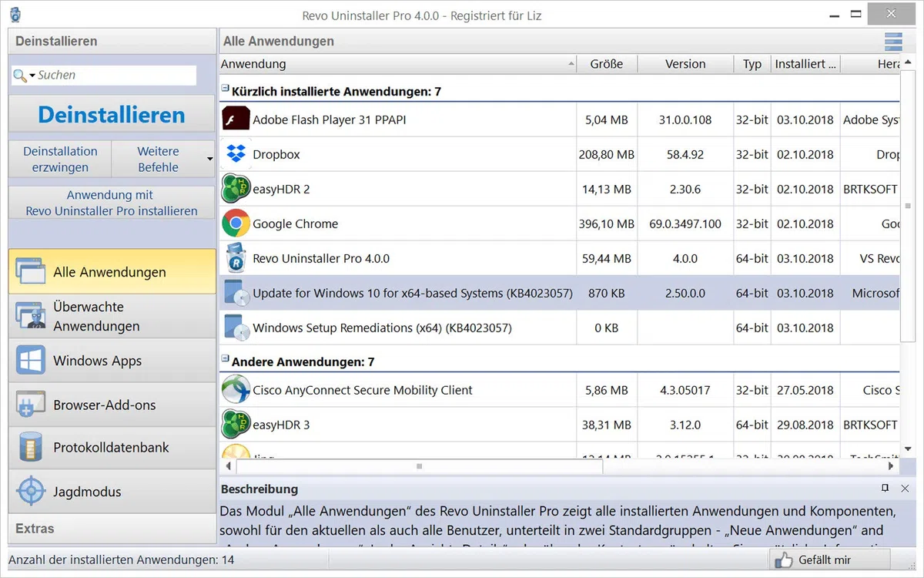Collapse Kürzlich installierte Anwendungen group
This screenshot has width=924, height=578.
point(226,89)
